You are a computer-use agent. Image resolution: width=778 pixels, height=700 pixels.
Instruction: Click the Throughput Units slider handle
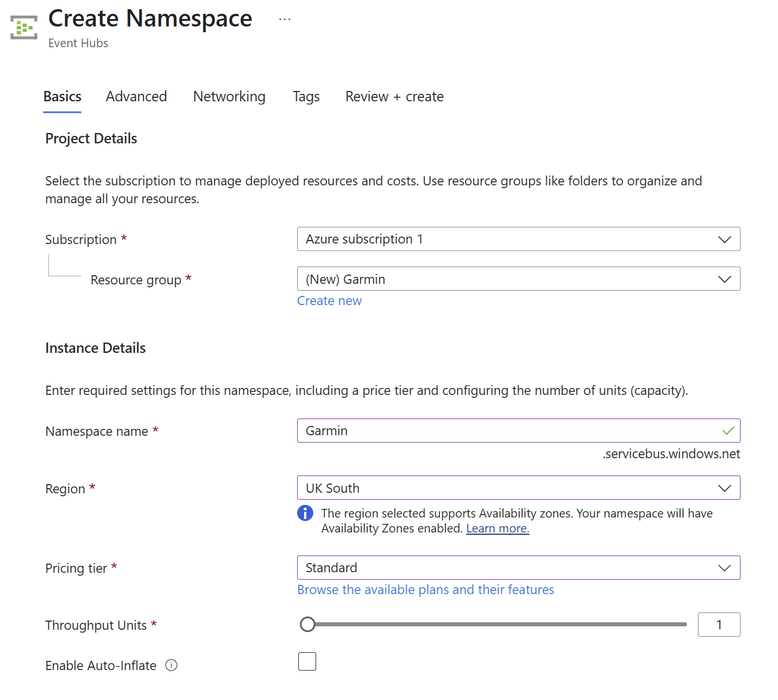click(308, 625)
